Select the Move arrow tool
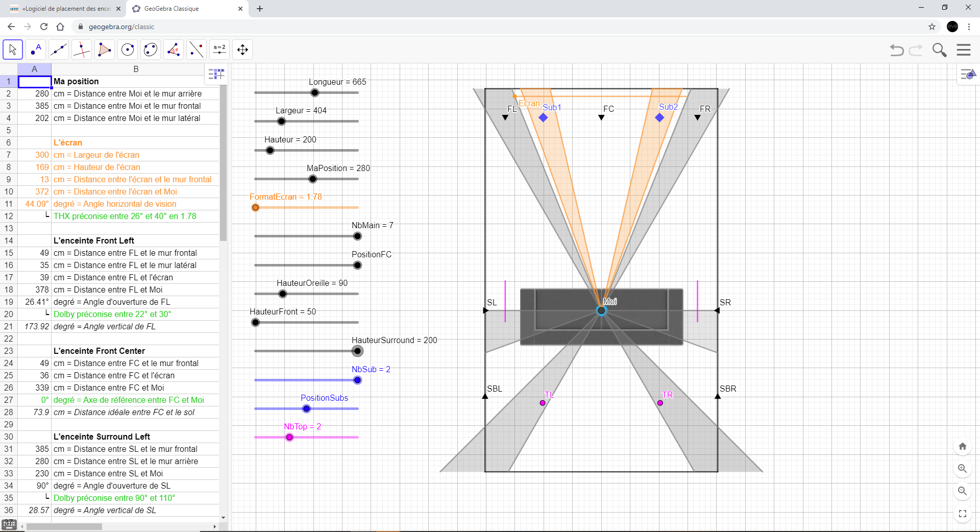Viewport: 980px width, 532px height. [x=13, y=50]
